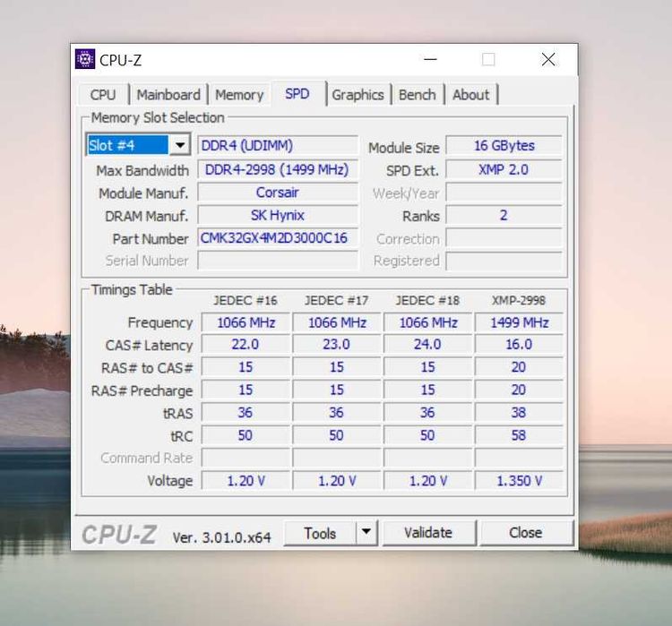Click the Ver. 3.01.0.x64 version text

point(221,537)
